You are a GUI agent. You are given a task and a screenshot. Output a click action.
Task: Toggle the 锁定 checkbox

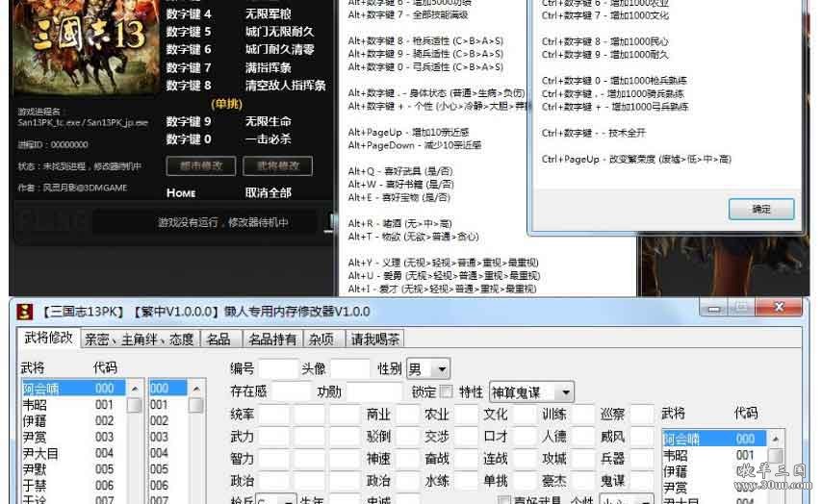point(445,392)
